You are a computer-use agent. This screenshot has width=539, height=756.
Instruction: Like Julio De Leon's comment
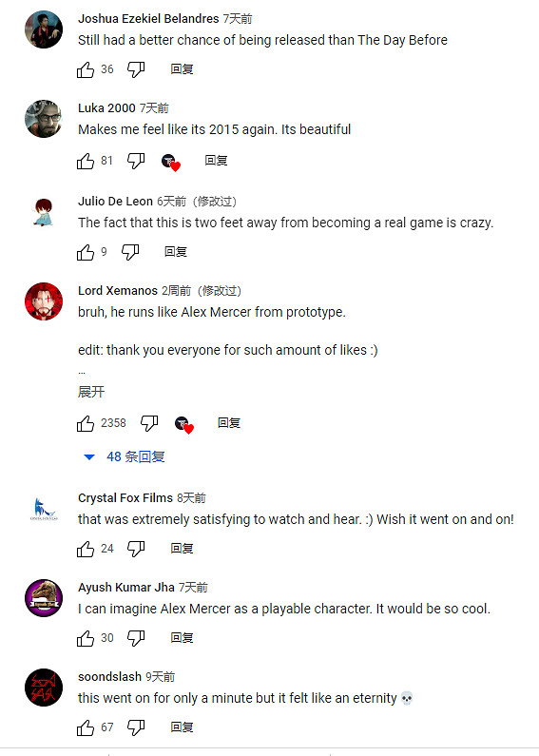86,252
